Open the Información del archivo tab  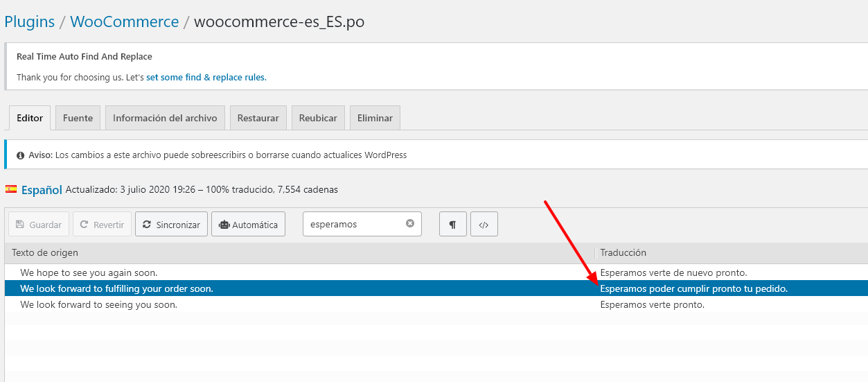coord(165,118)
